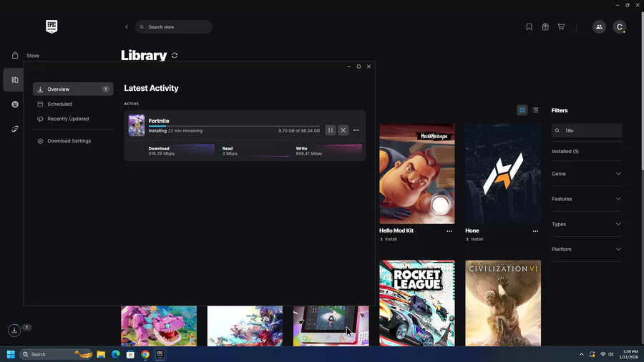The image size is (644, 362).
Task: Select the Recently Updated tab
Action: point(68,119)
